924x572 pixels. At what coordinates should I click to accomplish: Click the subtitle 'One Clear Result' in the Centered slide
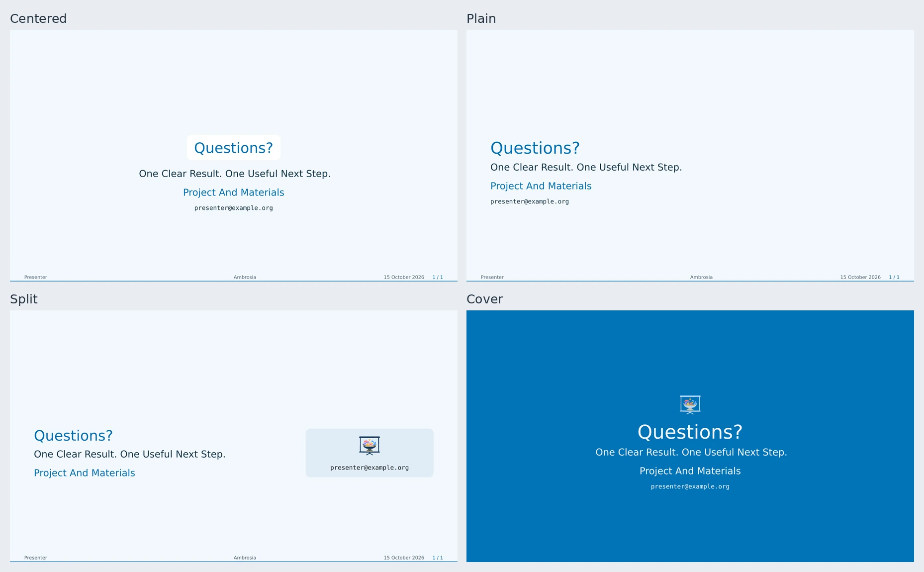(x=235, y=174)
